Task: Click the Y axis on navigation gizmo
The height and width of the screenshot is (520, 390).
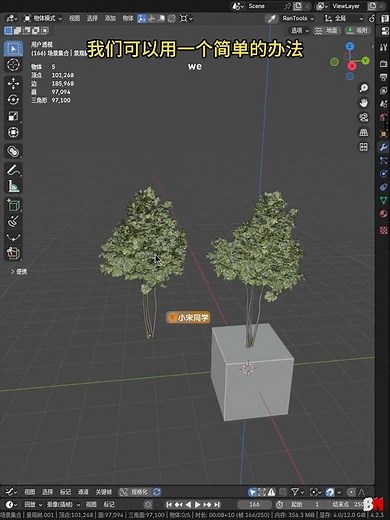Action: [x=366, y=60]
